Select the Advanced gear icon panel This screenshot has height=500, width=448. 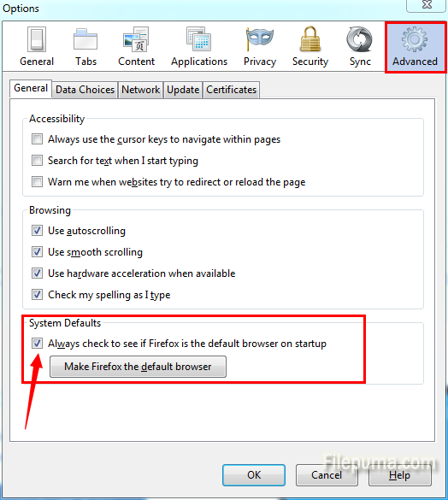[x=415, y=46]
